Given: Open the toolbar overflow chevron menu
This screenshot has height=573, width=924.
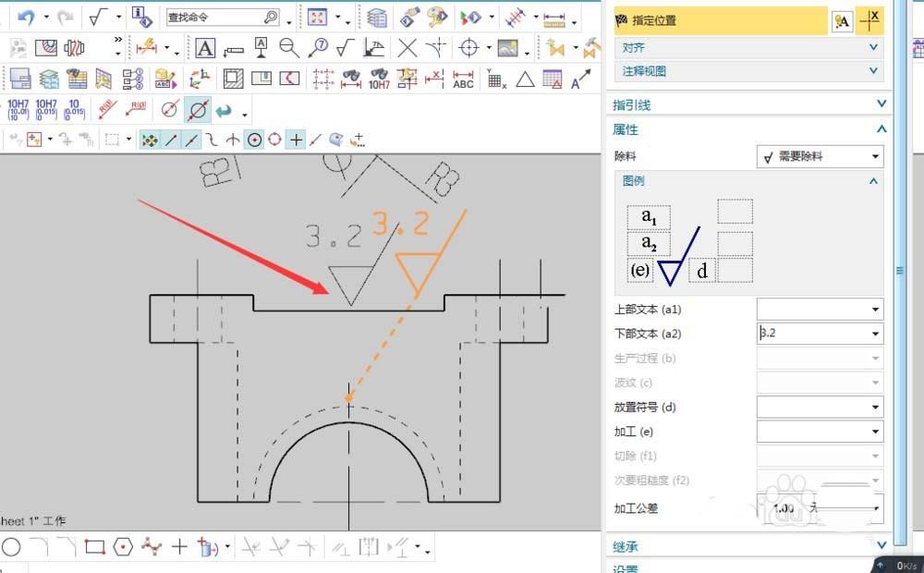Looking at the screenshot, I should click(117, 38).
